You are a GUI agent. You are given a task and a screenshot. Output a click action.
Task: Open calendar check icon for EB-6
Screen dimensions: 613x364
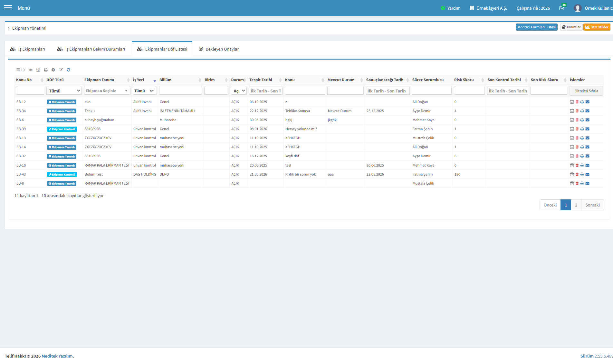tap(572, 120)
